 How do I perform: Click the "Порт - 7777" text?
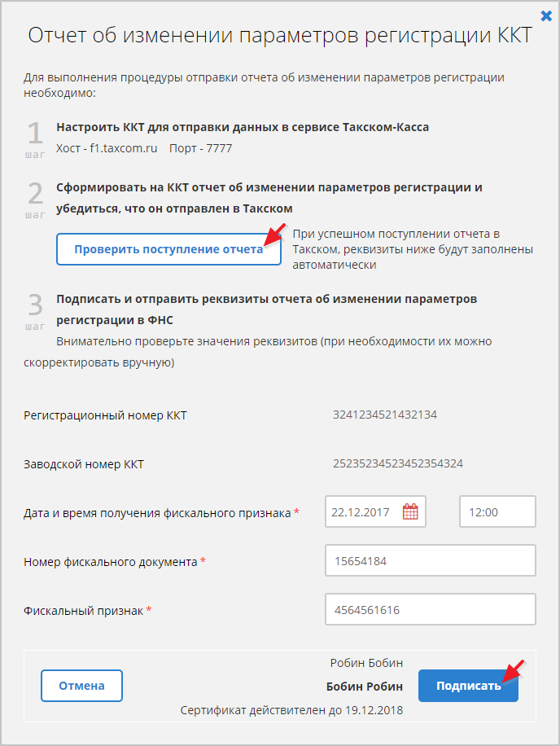click(x=200, y=148)
